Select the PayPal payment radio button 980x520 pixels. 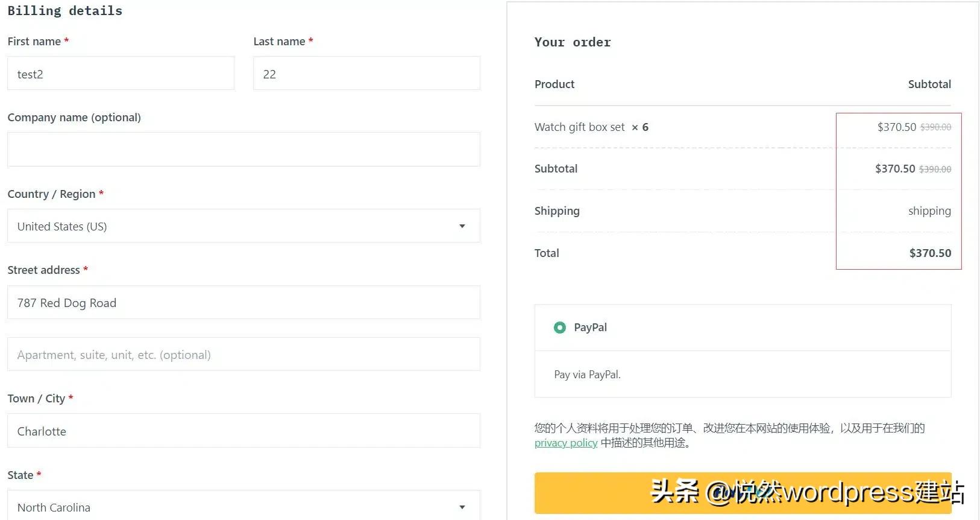click(560, 328)
